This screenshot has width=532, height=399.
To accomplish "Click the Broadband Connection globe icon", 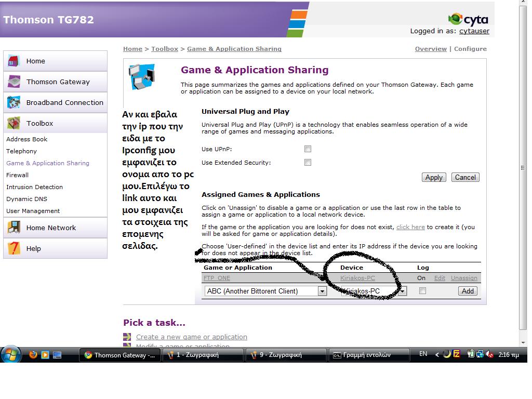I will point(14,102).
